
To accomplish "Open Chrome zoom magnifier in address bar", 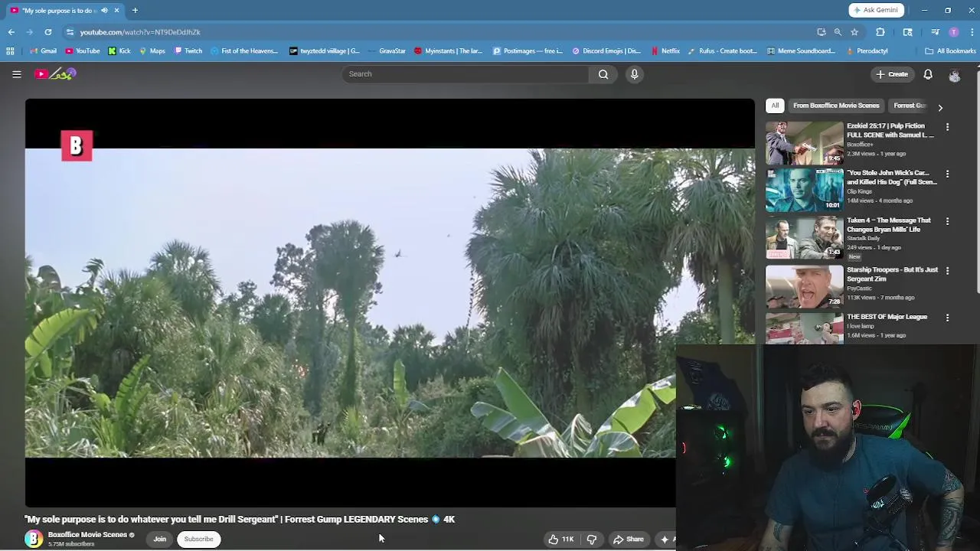I will point(838,32).
